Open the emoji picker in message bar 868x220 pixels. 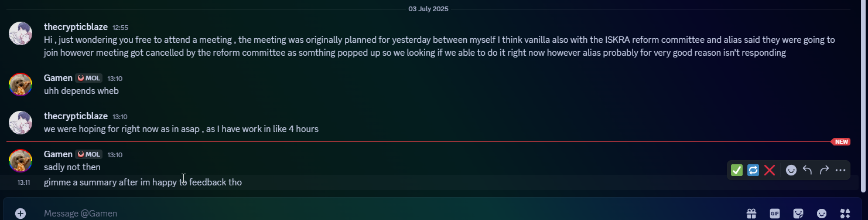tap(822, 214)
